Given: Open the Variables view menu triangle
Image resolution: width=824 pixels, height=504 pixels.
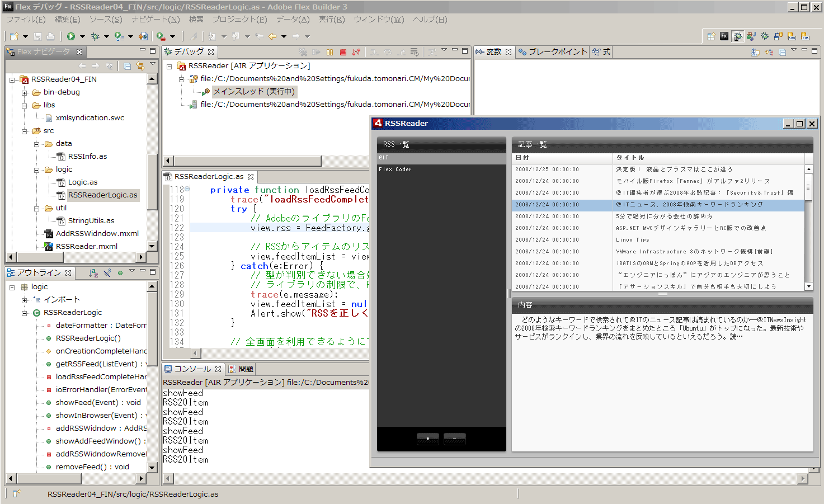Looking at the screenshot, I should 793,50.
